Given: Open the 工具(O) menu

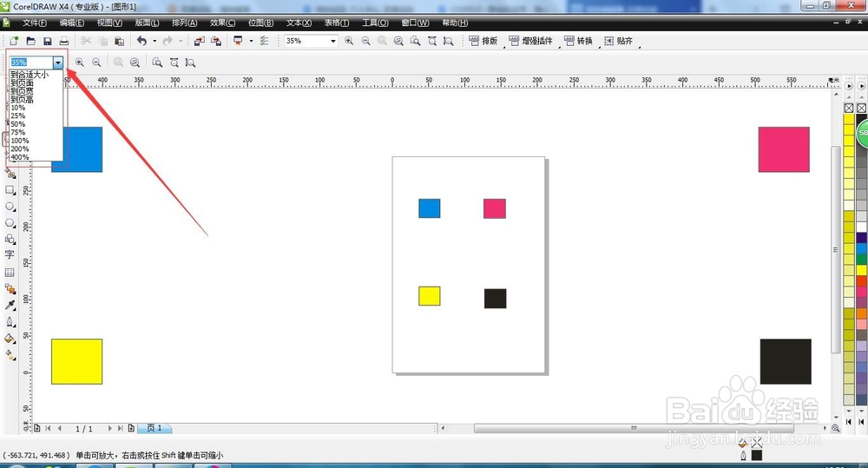Looking at the screenshot, I should (375, 23).
